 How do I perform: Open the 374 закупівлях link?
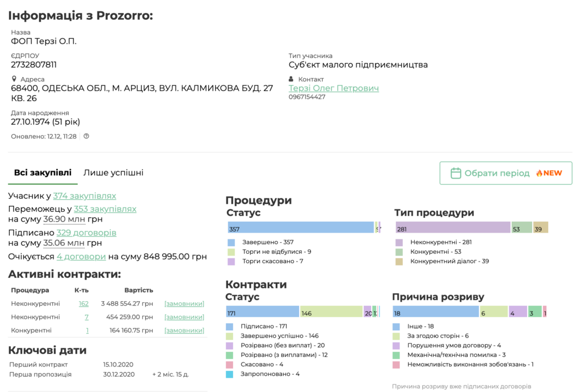pos(85,196)
